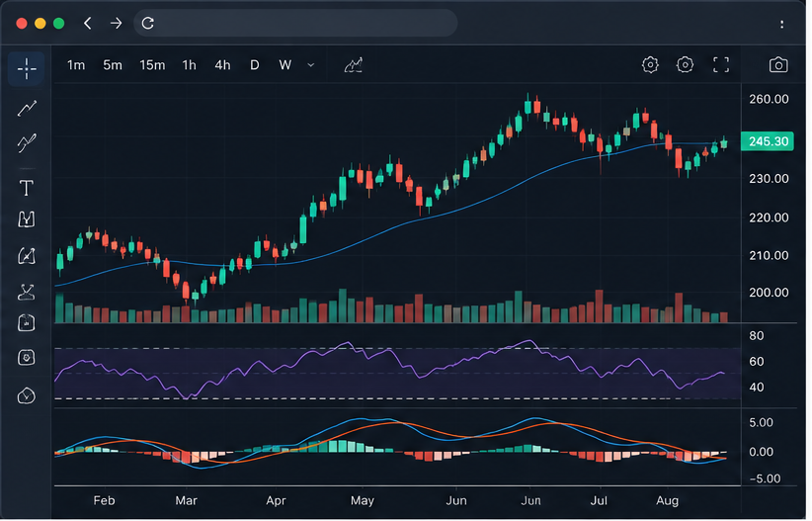The height and width of the screenshot is (521, 812).
Task: Select the W weekly timeframe
Action: click(x=285, y=65)
